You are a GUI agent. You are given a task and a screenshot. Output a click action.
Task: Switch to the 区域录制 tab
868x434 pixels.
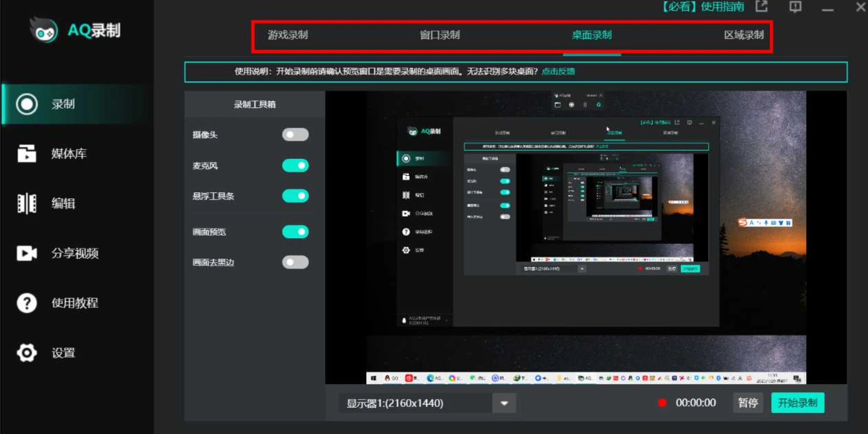pos(743,35)
